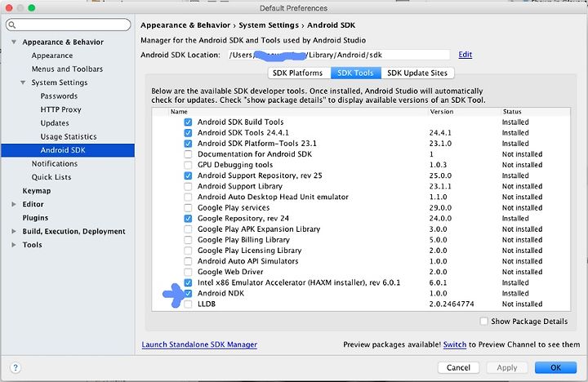Screen dimensions: 588x382
Task: Select Android SDK in sidebar
Action: point(68,150)
